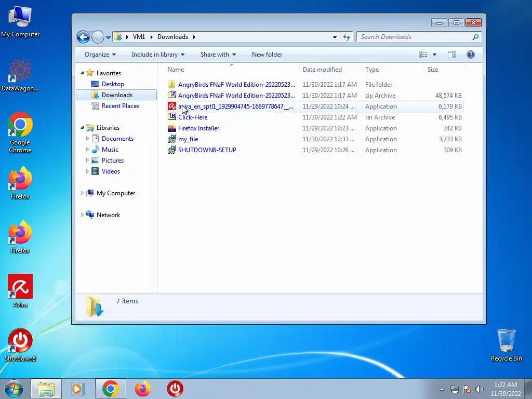Screen dimensions: 532x399
Task: Collapse the Favorites tree group
Action: (82, 73)
